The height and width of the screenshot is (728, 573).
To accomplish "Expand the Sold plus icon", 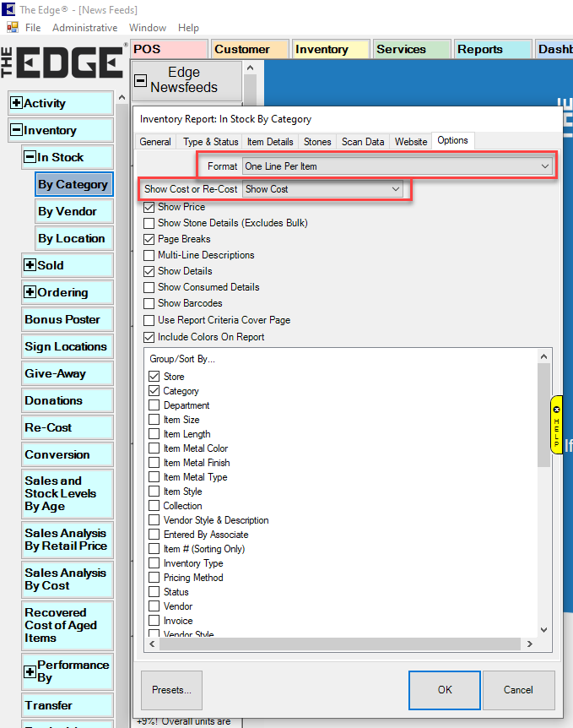I will [30, 266].
